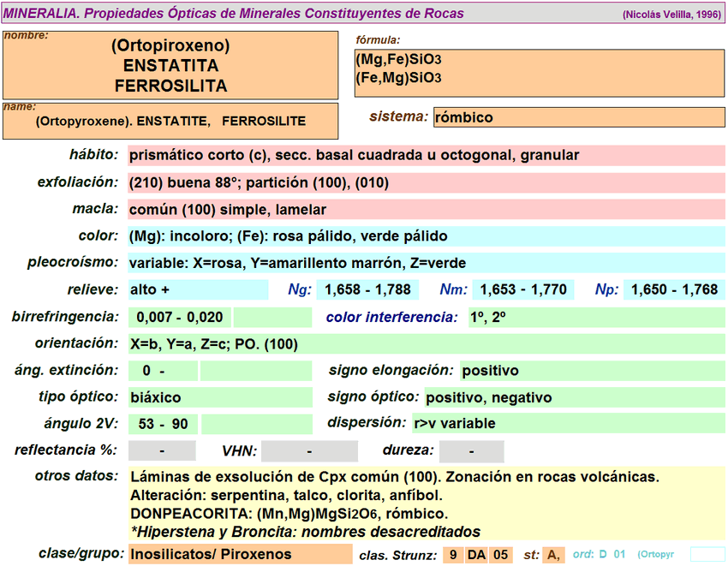Select the color interferencia field showing 1º, 2º
The height and width of the screenshot is (566, 728).
(x=595, y=318)
